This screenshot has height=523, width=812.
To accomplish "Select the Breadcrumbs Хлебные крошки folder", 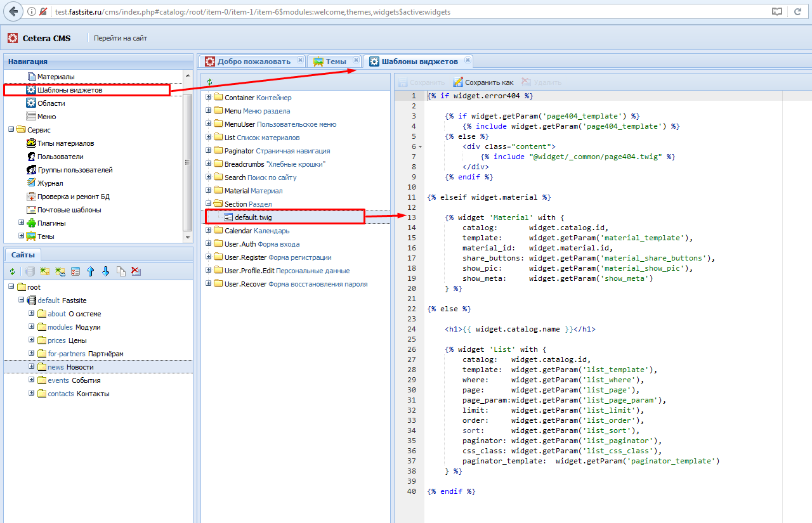I will click(x=275, y=164).
